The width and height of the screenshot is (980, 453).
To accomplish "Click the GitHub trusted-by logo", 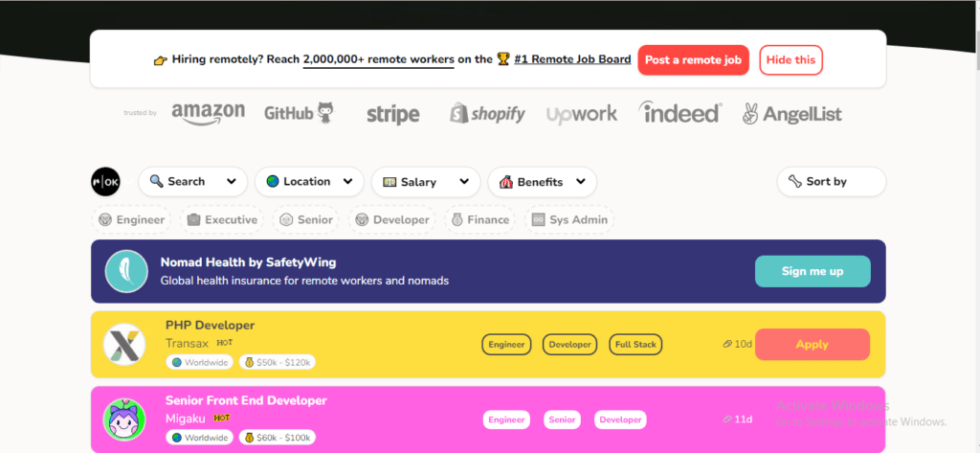I will (x=299, y=113).
